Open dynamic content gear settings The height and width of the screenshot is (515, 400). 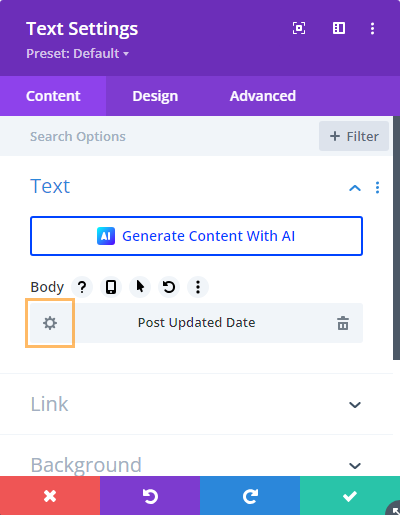click(50, 323)
